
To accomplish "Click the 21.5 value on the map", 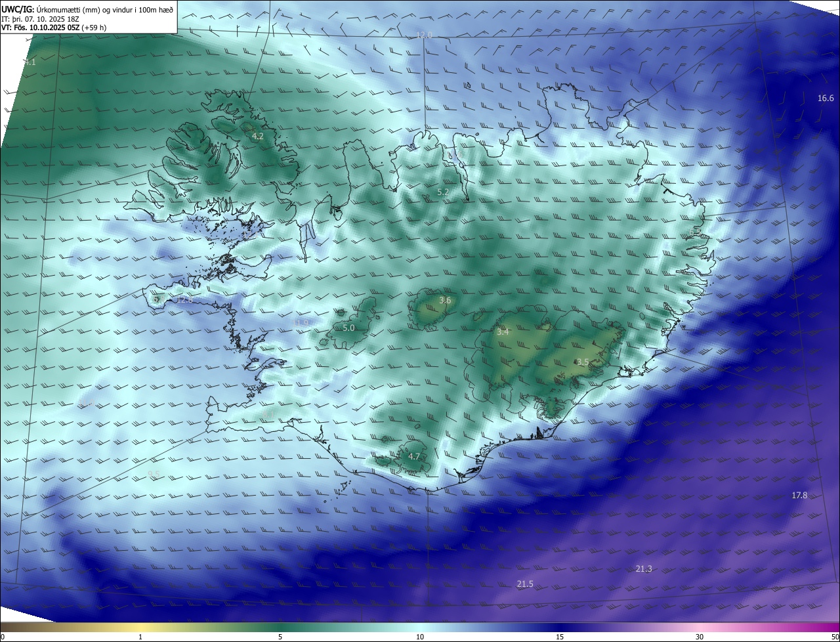I will [x=525, y=584].
